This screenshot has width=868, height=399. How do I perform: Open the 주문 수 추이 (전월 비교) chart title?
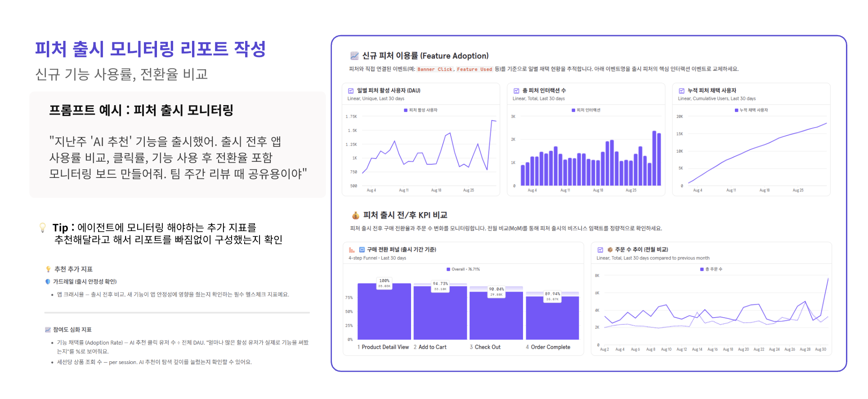tap(641, 250)
